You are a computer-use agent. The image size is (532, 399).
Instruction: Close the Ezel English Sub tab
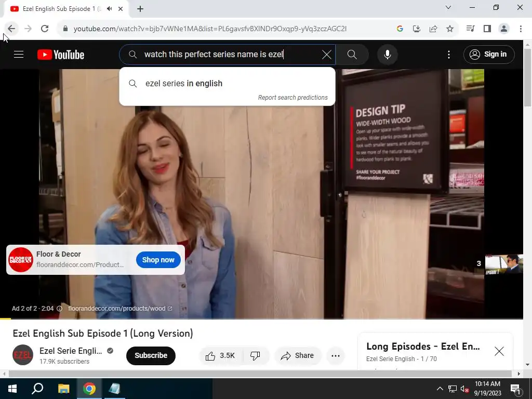pyautogui.click(x=121, y=9)
